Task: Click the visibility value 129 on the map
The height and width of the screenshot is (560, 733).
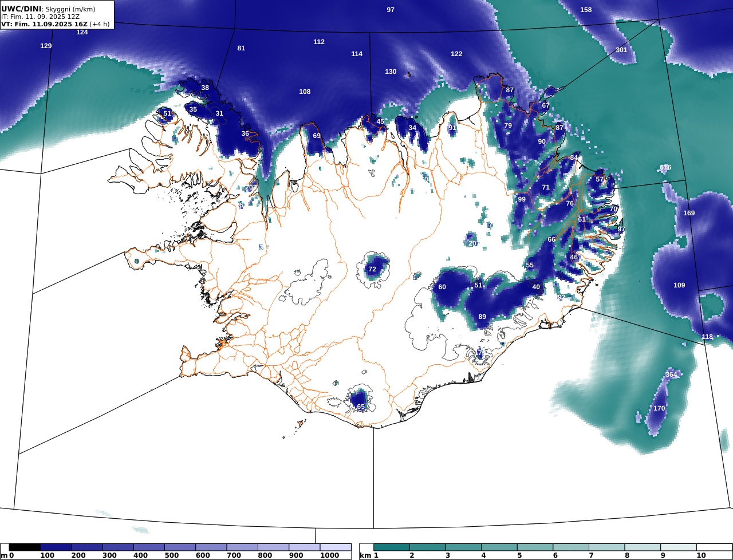Action: point(46,45)
